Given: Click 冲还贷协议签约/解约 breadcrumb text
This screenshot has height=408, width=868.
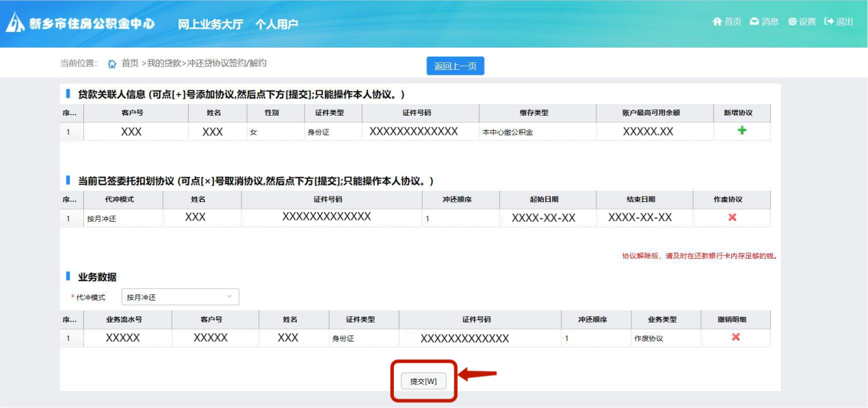Looking at the screenshot, I should (227, 63).
